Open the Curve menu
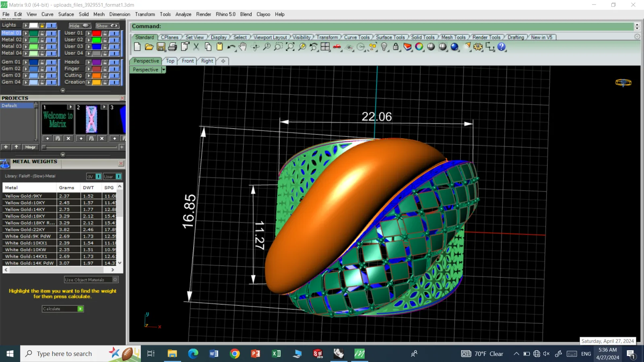This screenshot has width=644, height=362. click(47, 14)
